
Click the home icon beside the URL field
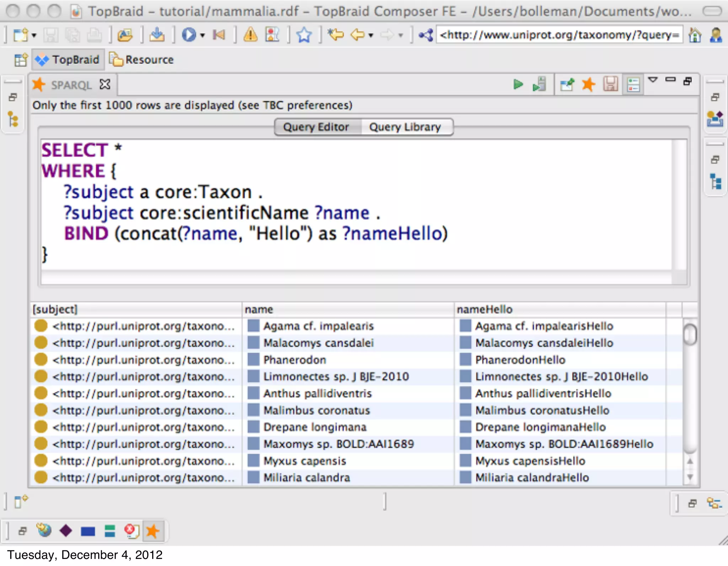click(x=695, y=35)
